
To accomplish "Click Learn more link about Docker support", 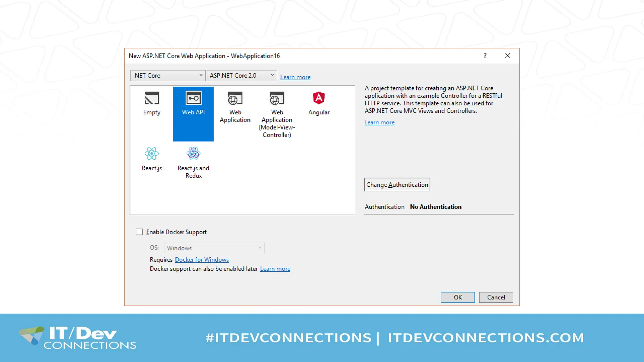I will (x=275, y=269).
